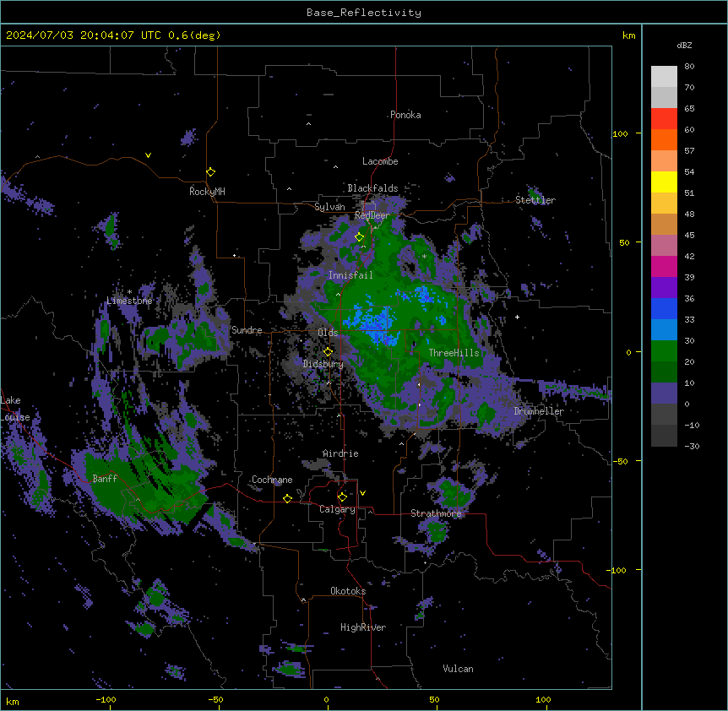728x711 pixels.
Task: Click the yellow V marker northwest of RockyMH
Action: (148, 155)
